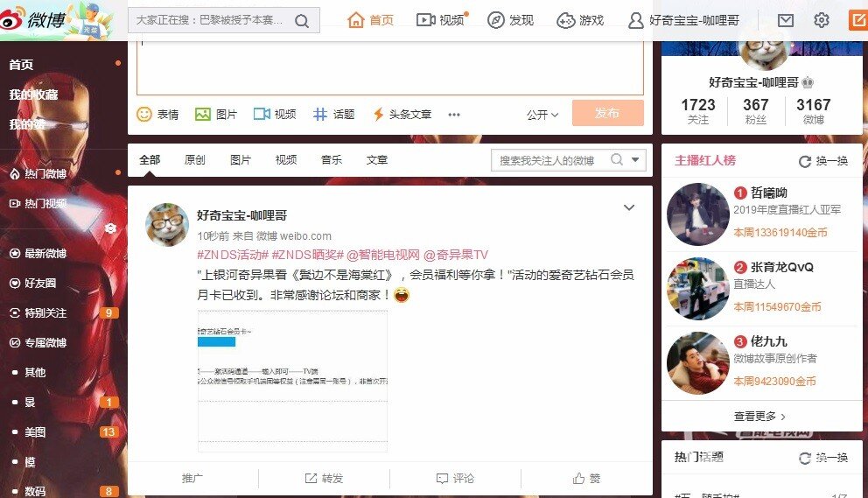Click the 发布 publish button
The height and width of the screenshot is (498, 868).
(x=607, y=113)
